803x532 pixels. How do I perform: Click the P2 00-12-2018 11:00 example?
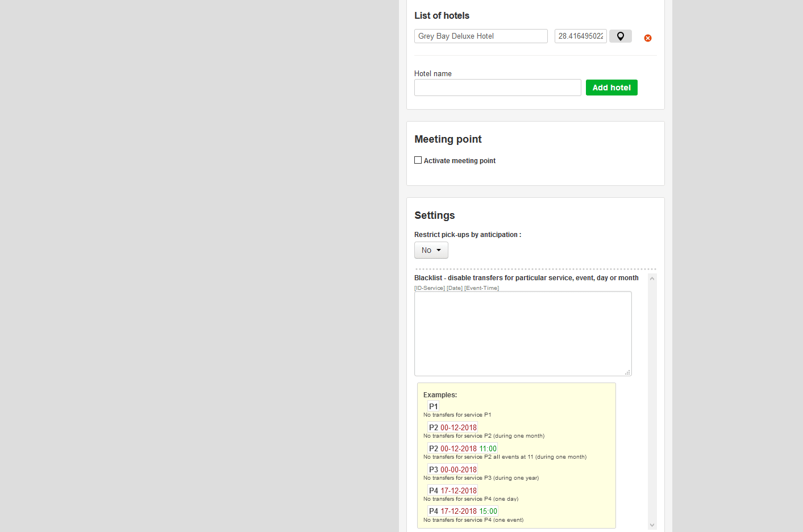click(x=463, y=448)
